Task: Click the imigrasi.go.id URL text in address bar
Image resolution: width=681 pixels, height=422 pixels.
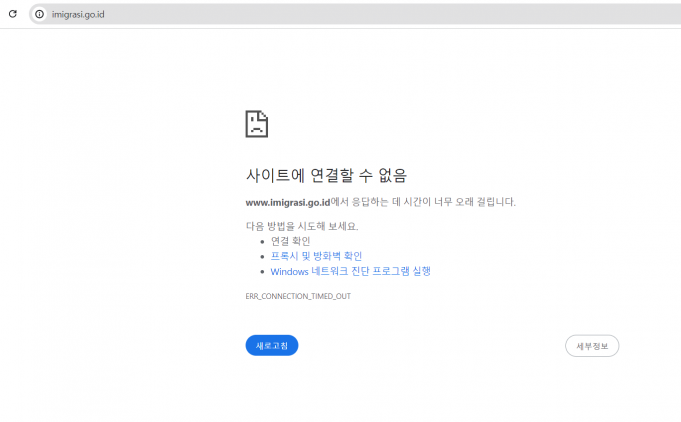Action: click(x=79, y=13)
